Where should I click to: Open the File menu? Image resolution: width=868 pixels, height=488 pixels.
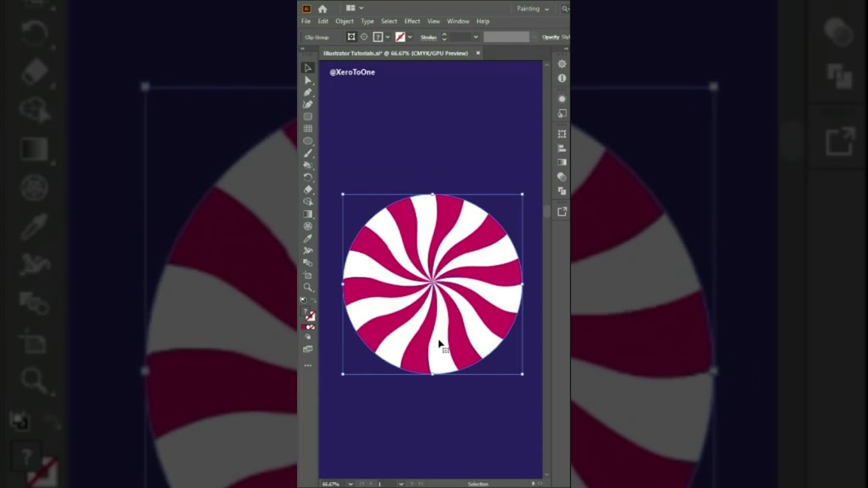point(306,22)
